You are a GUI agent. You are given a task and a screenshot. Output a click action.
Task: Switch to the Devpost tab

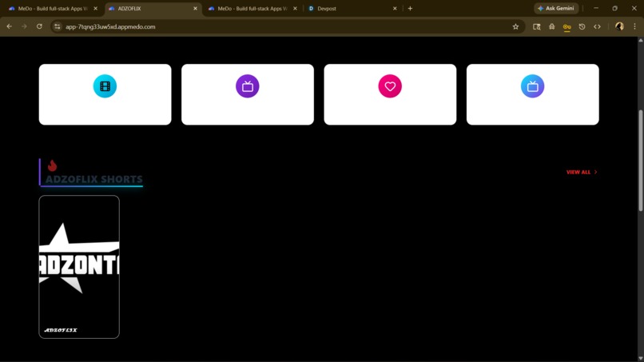tap(352, 9)
